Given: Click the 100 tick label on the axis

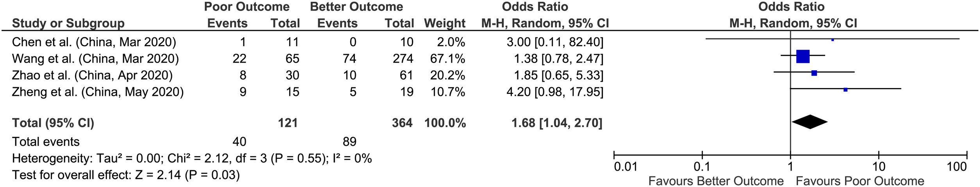Looking at the screenshot, I should pos(957,167).
